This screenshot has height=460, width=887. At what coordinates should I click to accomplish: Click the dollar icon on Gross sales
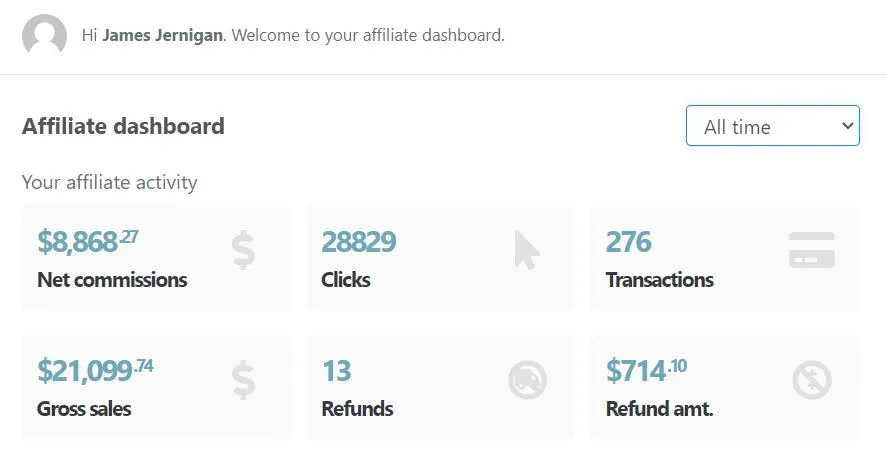pos(243,380)
